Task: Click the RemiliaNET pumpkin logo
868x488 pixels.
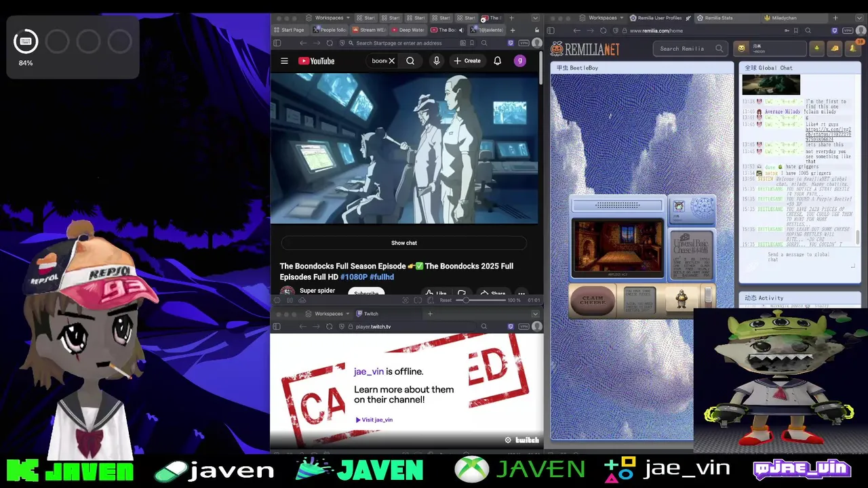Action: click(x=585, y=48)
